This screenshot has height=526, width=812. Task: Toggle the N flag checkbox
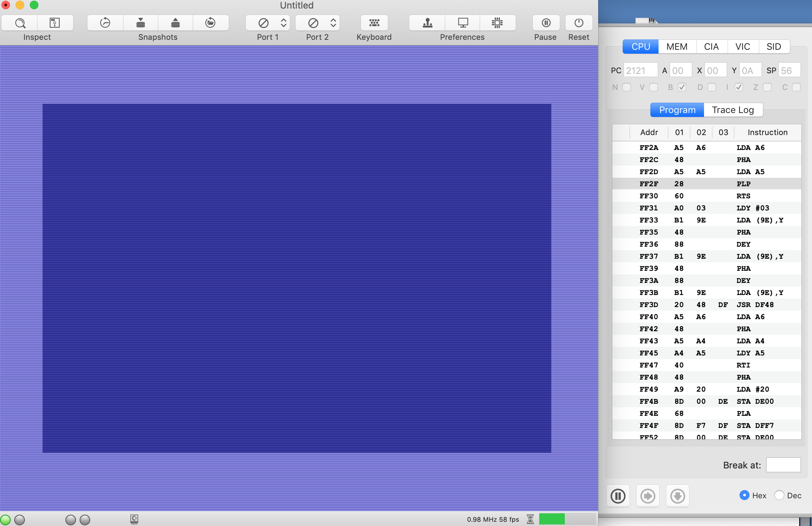click(x=627, y=87)
